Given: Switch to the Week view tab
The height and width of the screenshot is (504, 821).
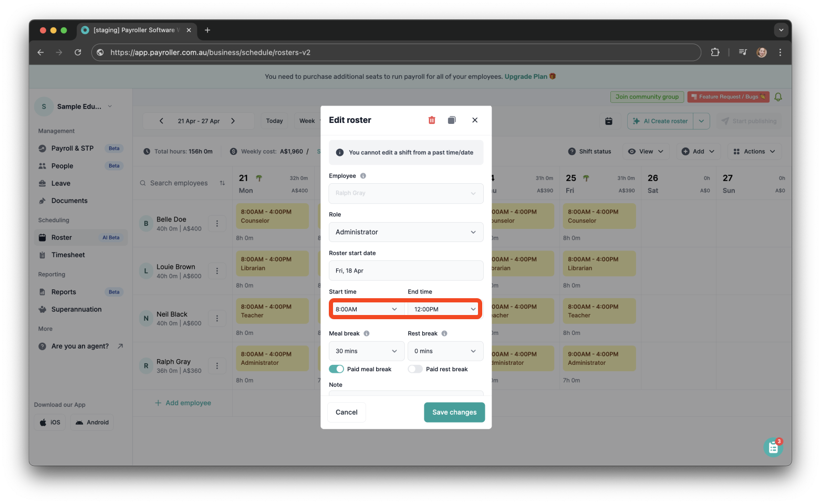Looking at the screenshot, I should [307, 120].
